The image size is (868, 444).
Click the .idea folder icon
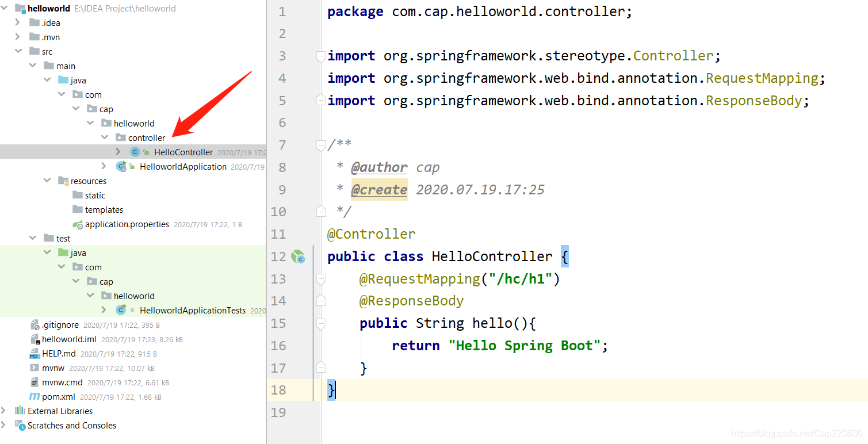pyautogui.click(x=35, y=23)
